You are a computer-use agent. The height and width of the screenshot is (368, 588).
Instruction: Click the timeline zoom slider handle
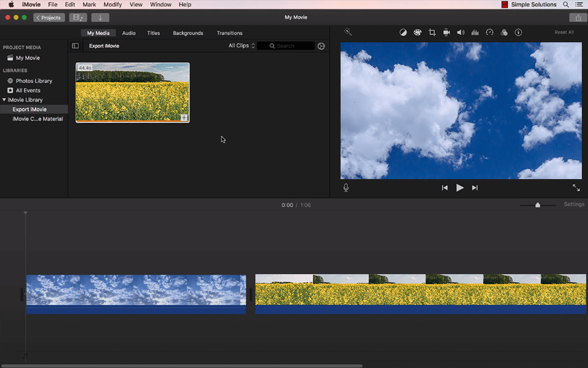click(x=538, y=205)
